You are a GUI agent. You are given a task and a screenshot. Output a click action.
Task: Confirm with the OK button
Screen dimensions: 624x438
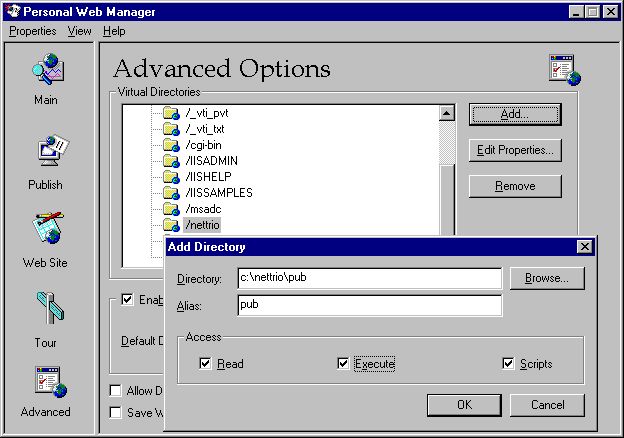(464, 405)
